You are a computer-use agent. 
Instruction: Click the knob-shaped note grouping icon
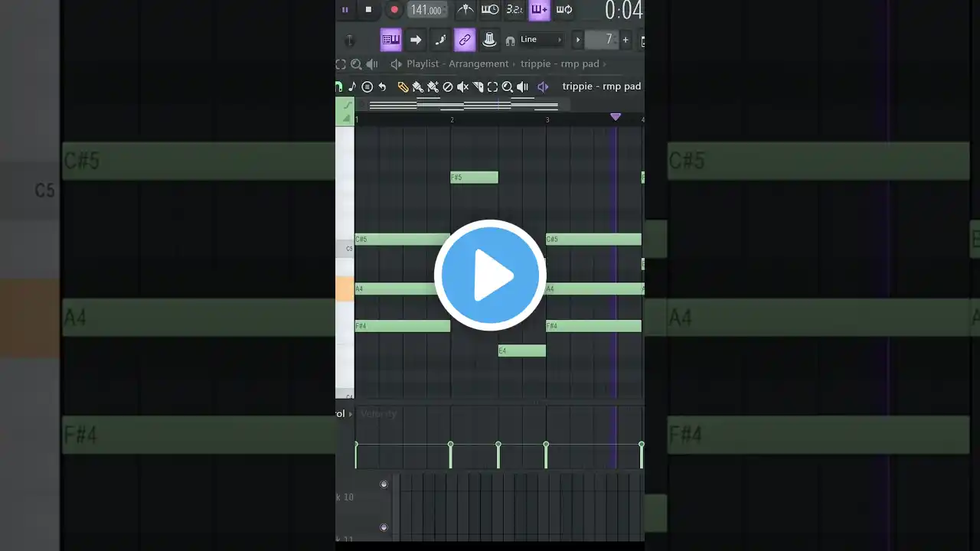(489, 40)
